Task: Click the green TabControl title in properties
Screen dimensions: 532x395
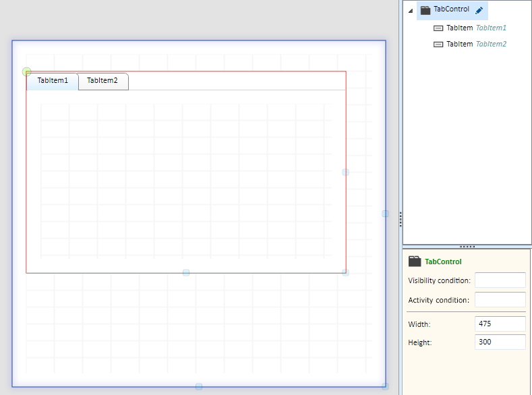Action: click(443, 262)
